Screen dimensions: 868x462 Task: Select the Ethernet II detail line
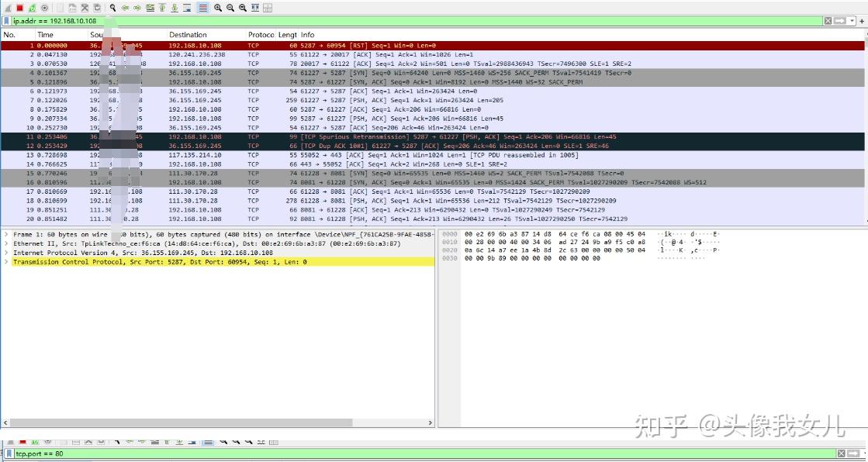pos(217,243)
